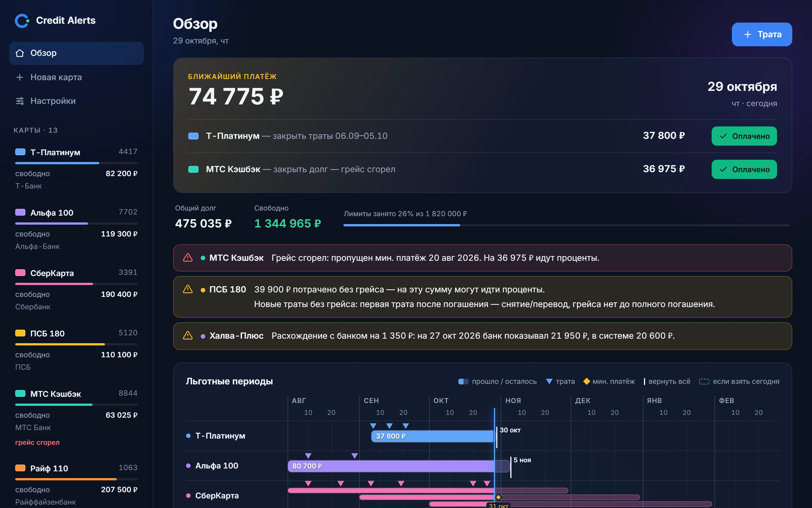Image resolution: width=812 pixels, height=508 pixels.
Task: Click the warning triangle in Халва-Плюс alert
Action: pyautogui.click(x=187, y=335)
